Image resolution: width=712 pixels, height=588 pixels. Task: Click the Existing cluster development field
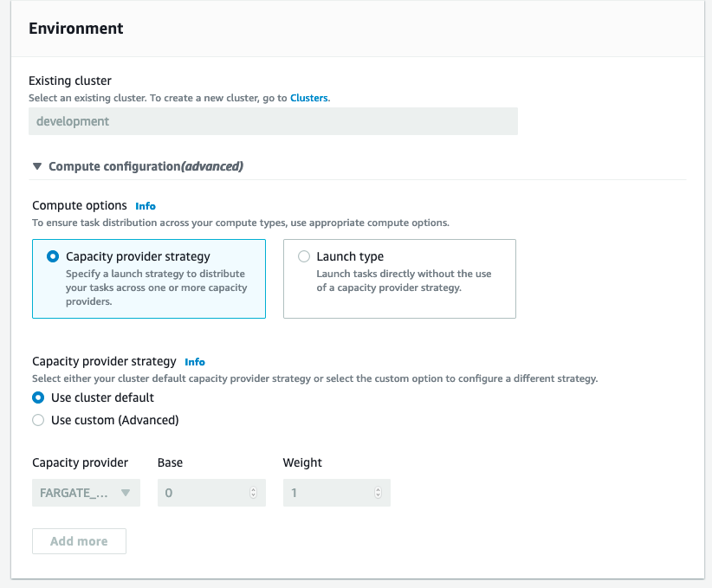(273, 121)
